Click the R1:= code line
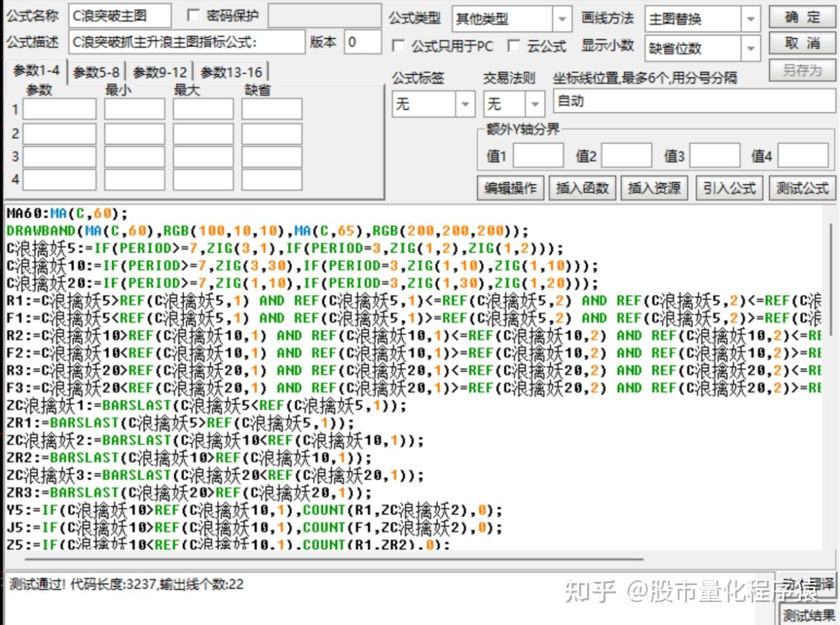The width and height of the screenshot is (840, 625). [414, 300]
